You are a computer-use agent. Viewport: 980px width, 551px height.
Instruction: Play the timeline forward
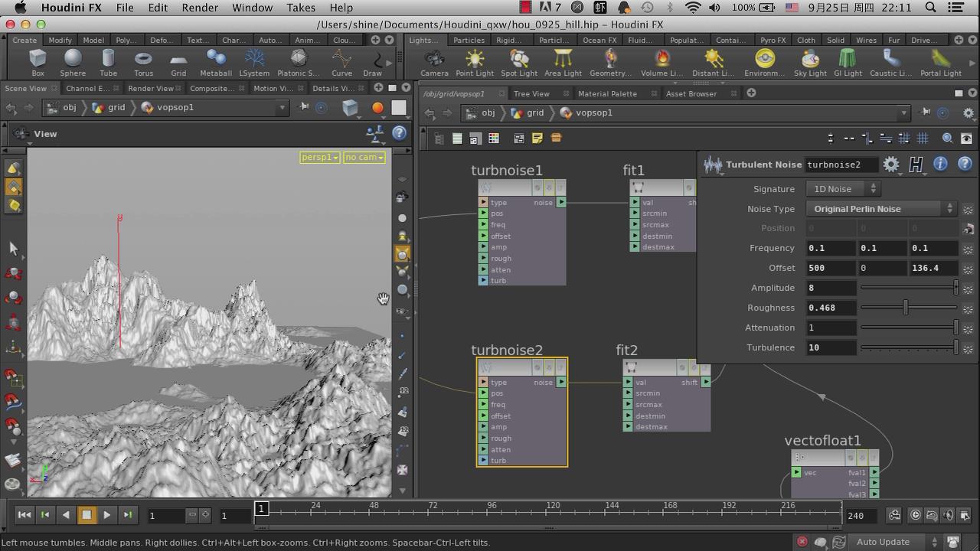pyautogui.click(x=106, y=515)
